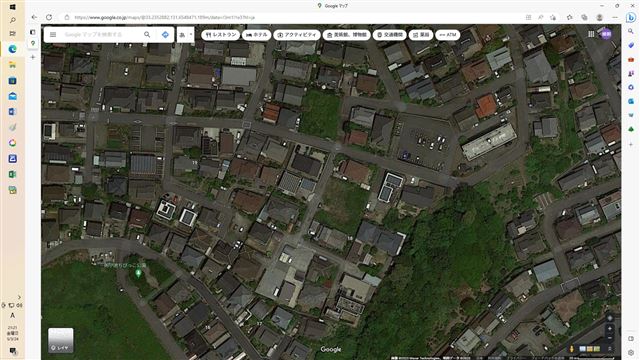Open Edge Collections
Image resolution: width=640 pixels, height=360 pixels.
[x=584, y=17]
